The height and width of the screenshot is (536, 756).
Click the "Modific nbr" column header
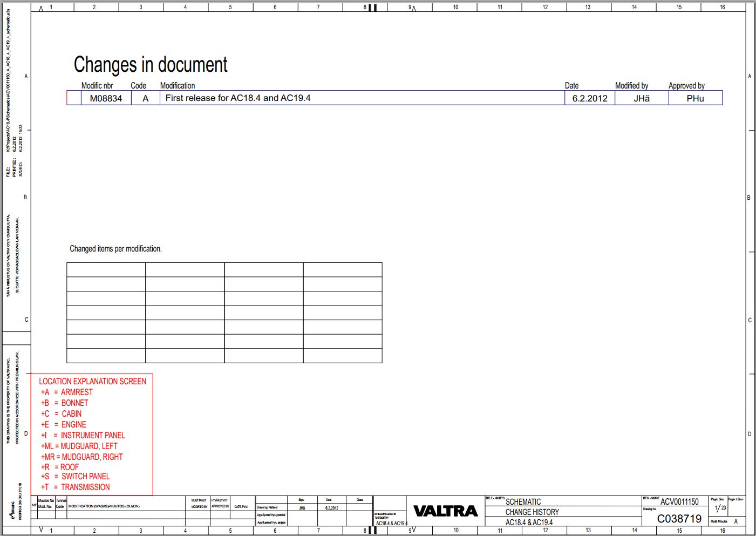point(97,85)
